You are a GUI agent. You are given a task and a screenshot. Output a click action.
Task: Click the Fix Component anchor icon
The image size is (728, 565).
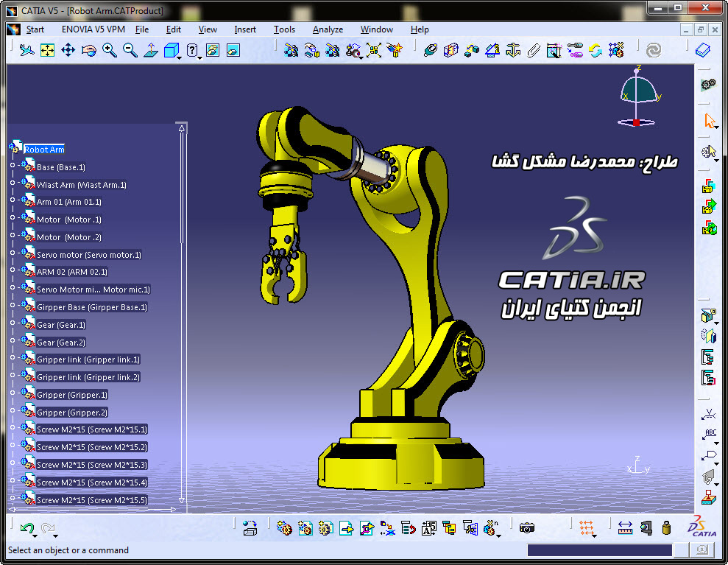point(513,49)
